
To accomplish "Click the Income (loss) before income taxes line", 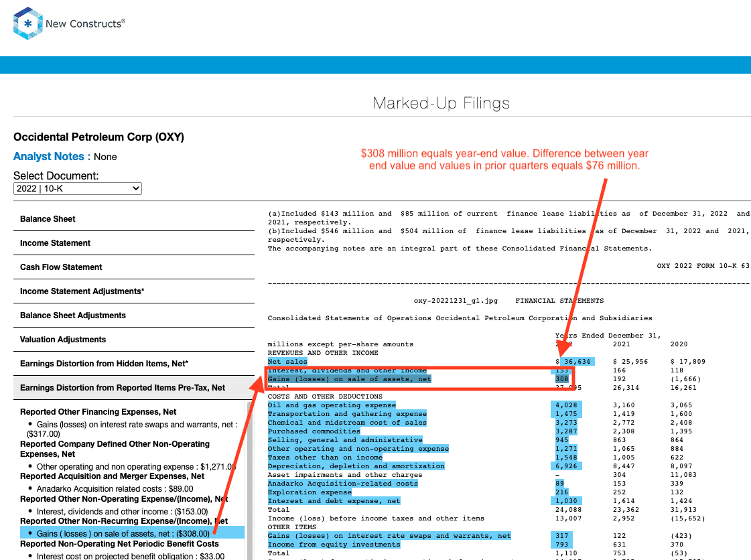I will pos(376,518).
